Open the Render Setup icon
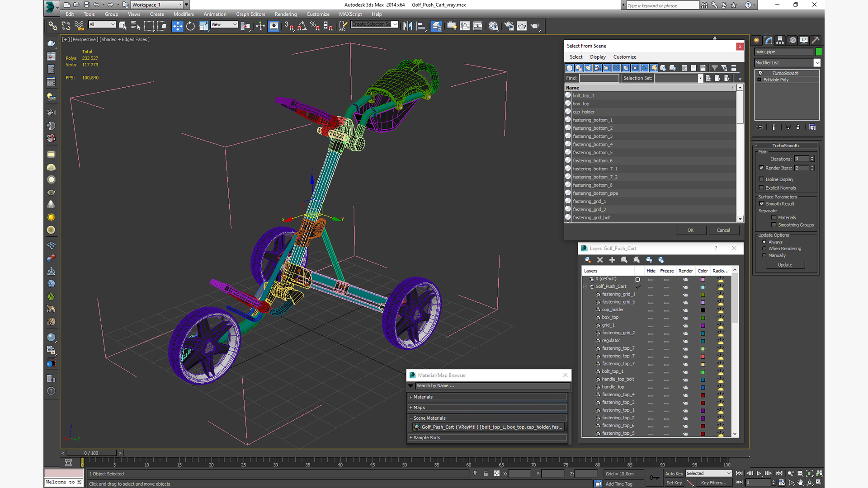The width and height of the screenshot is (868, 488). [509, 26]
